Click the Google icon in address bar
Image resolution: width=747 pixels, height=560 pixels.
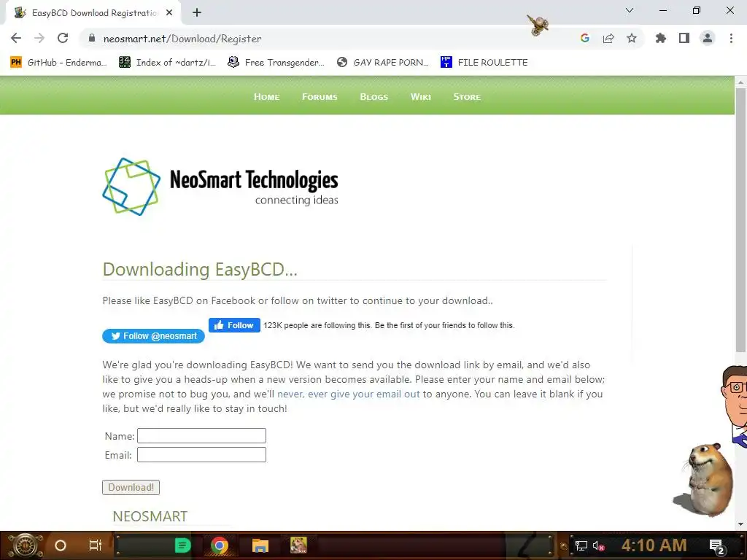coord(585,38)
